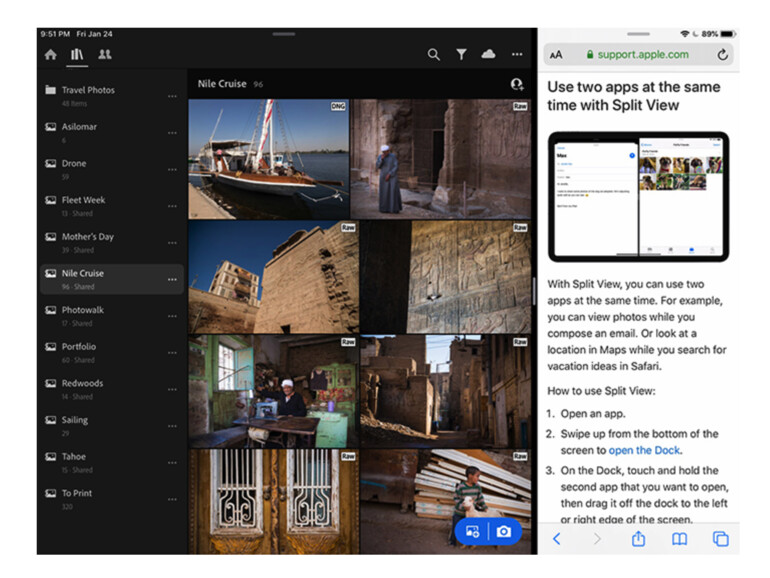Open the blue camera capture button
Screen dimensions: 770x578
point(504,531)
